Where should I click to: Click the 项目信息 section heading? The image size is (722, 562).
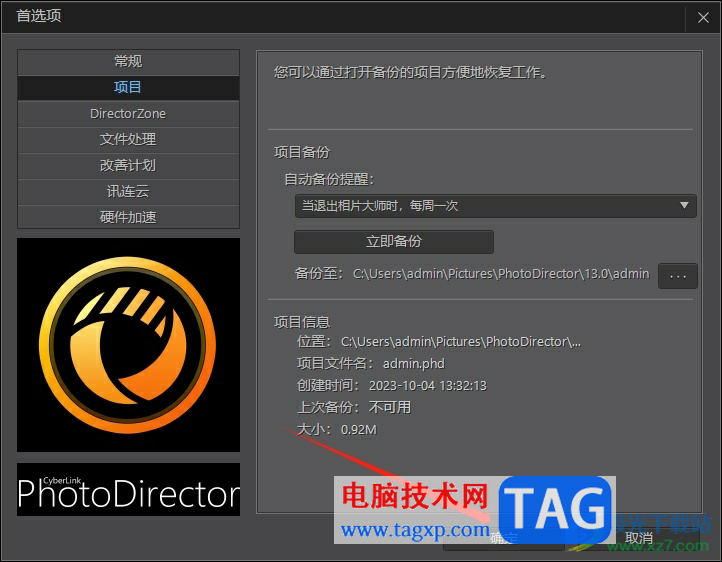(302, 322)
